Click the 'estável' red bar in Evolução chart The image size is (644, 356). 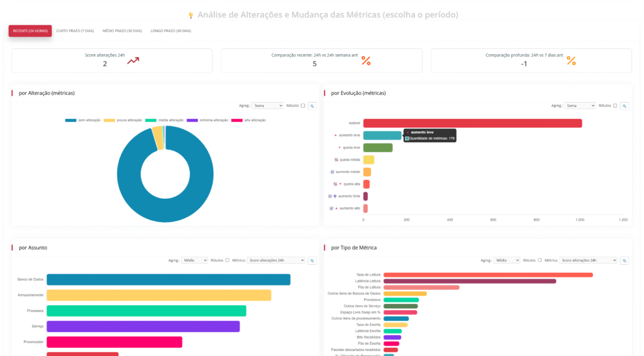click(x=472, y=123)
